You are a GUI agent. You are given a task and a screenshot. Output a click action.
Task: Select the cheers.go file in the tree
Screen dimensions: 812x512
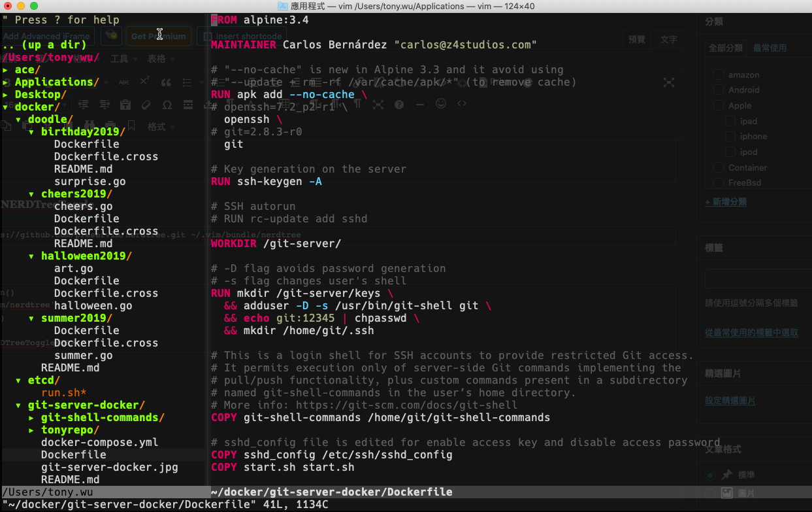84,206
